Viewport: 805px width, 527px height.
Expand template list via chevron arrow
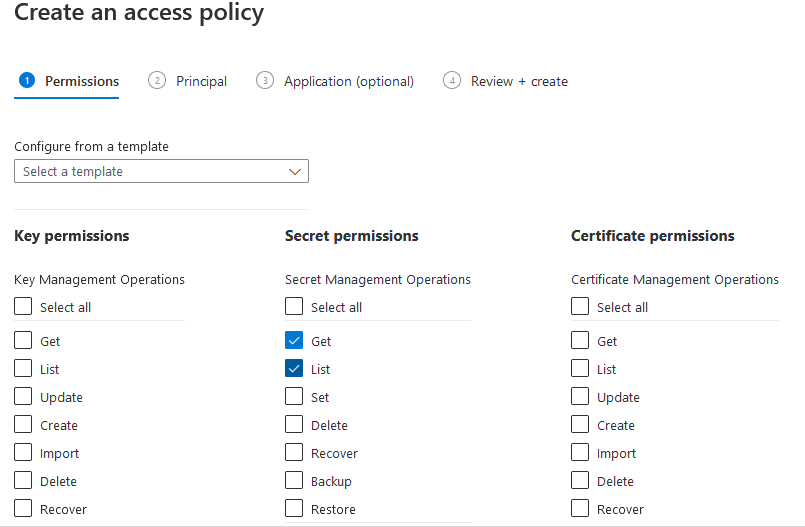tap(295, 172)
